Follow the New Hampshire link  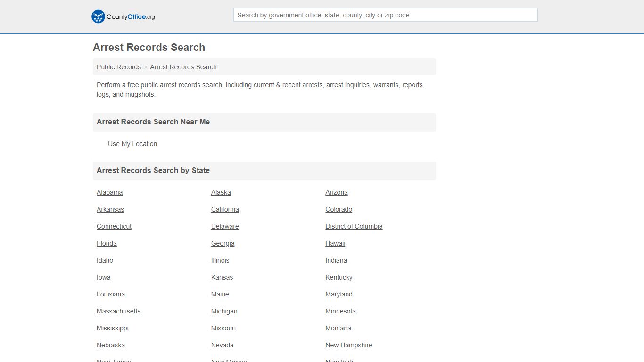pyautogui.click(x=349, y=345)
